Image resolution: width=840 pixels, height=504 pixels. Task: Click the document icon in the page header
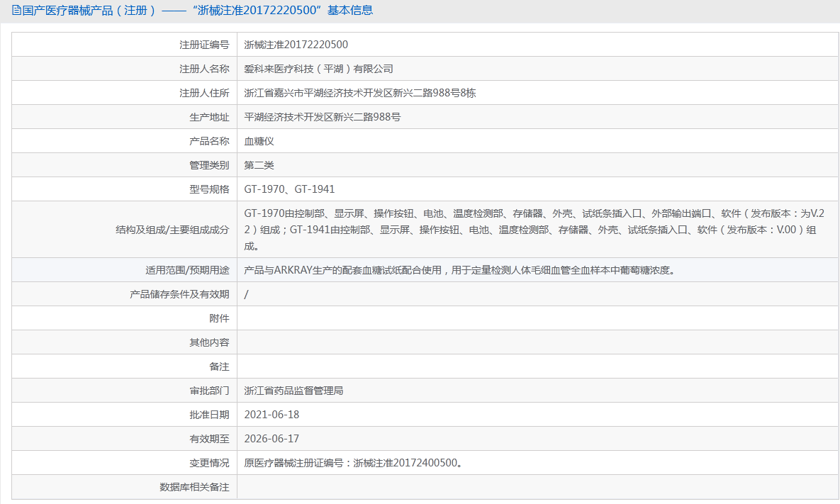click(16, 11)
